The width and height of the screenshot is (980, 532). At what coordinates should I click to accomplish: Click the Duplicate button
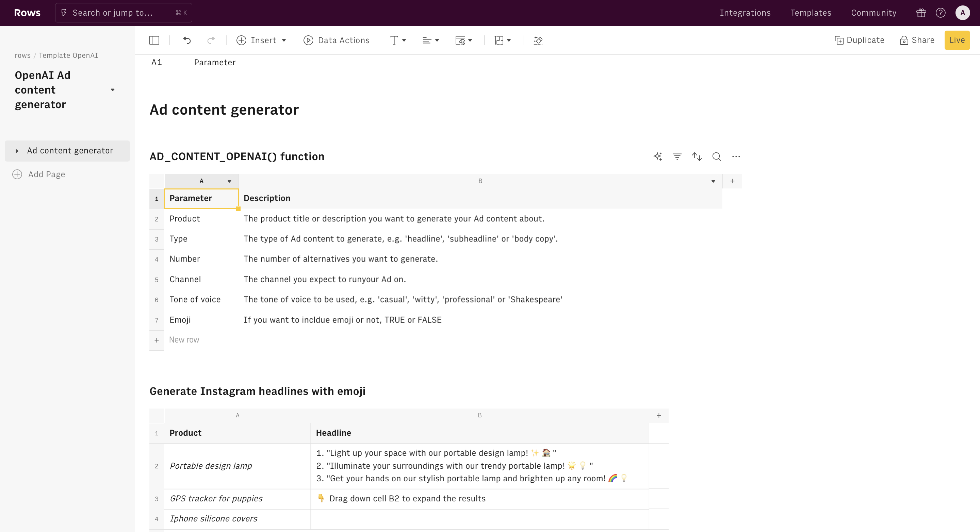[x=860, y=40]
